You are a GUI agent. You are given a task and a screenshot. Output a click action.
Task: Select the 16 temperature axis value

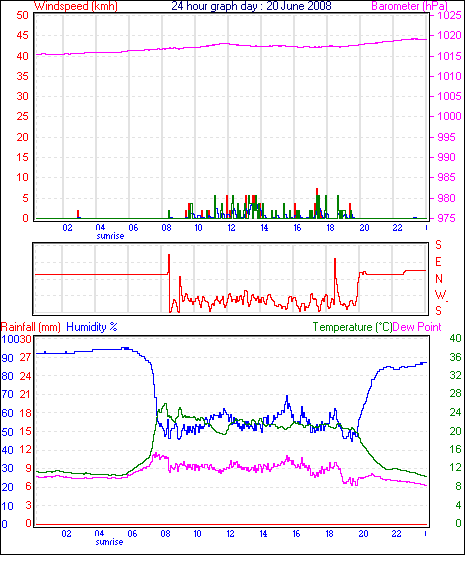455,450
